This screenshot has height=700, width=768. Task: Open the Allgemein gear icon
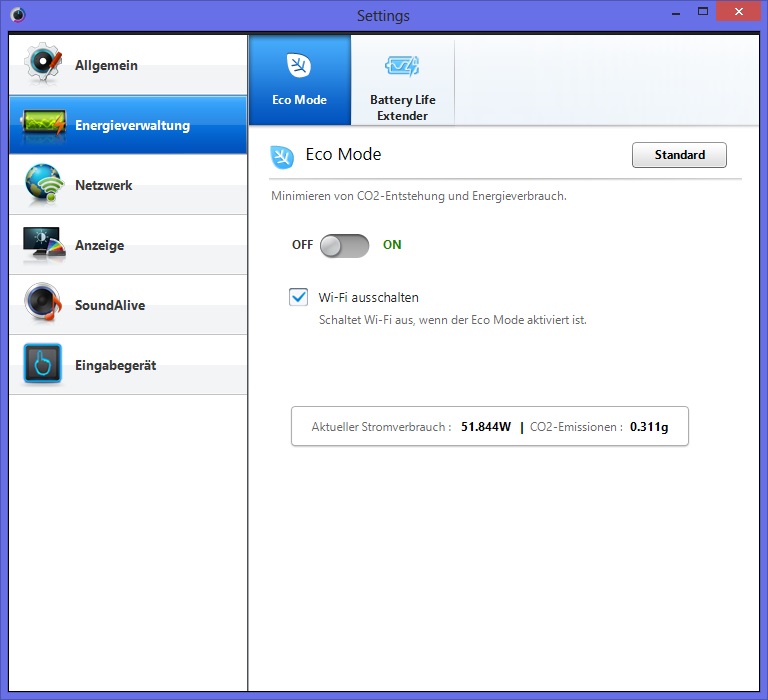click(x=44, y=63)
